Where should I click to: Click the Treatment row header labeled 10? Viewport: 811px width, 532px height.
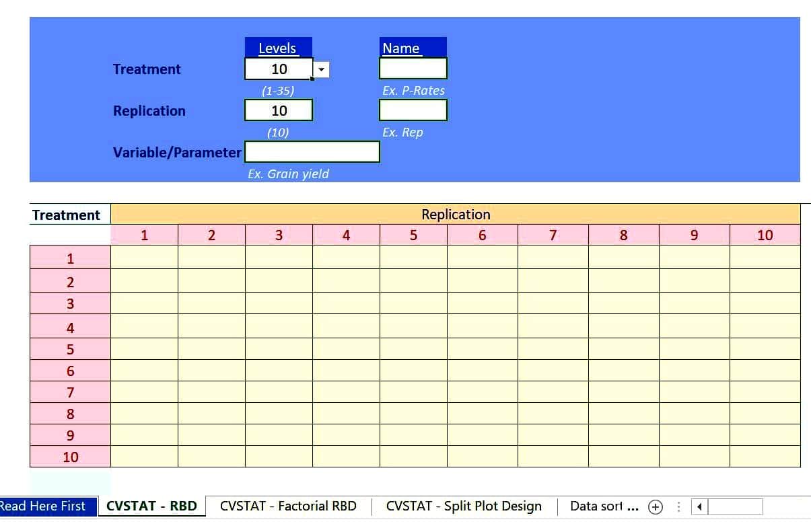tap(70, 457)
